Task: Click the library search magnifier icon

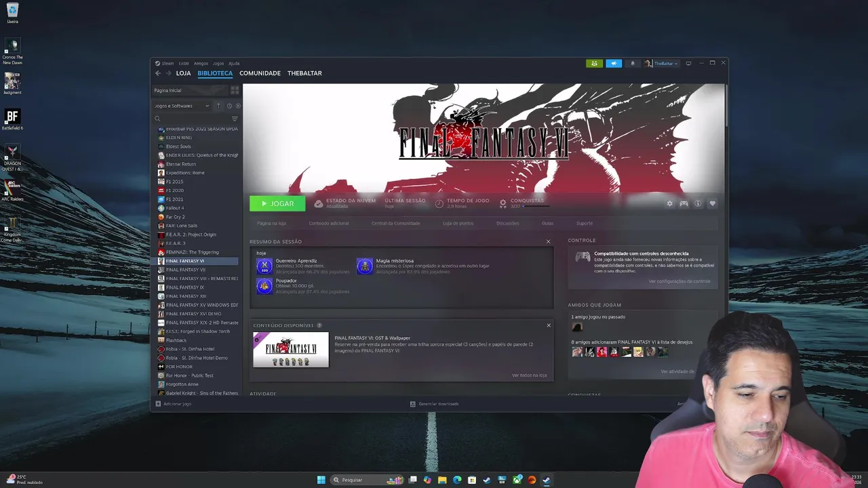Action: tap(157, 119)
